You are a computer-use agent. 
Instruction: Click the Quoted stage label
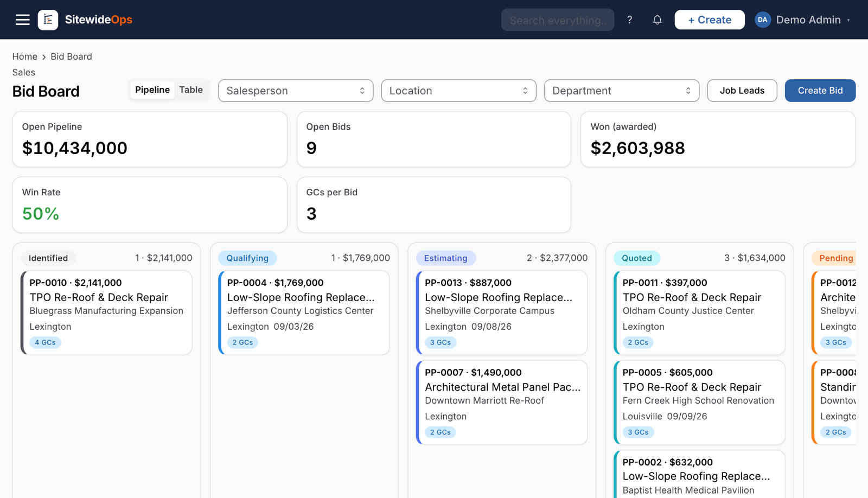pyautogui.click(x=637, y=258)
